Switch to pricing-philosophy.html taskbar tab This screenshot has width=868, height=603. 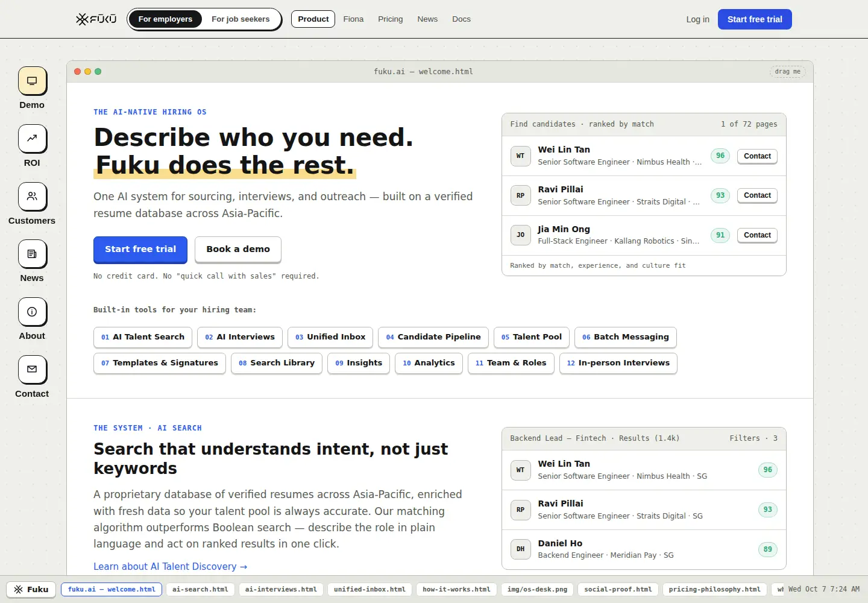714,589
